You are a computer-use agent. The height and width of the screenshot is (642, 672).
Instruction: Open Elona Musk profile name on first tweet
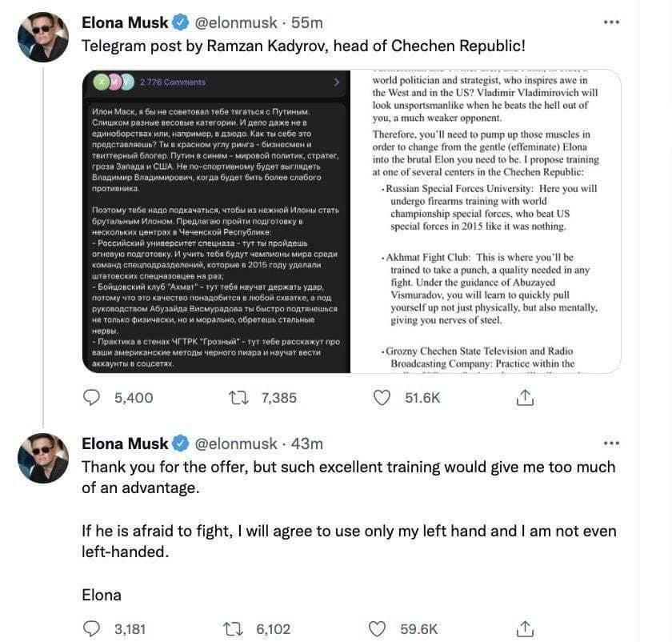click(125, 22)
